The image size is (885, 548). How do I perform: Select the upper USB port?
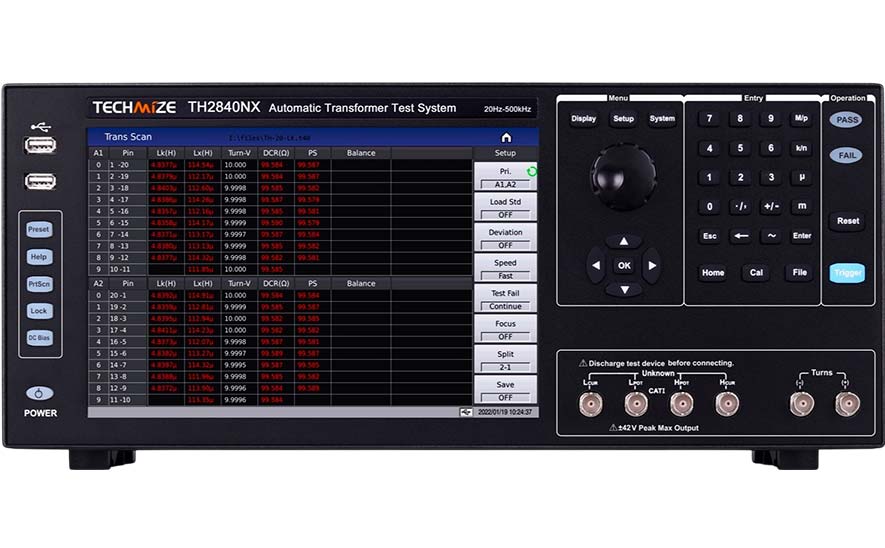(40, 146)
